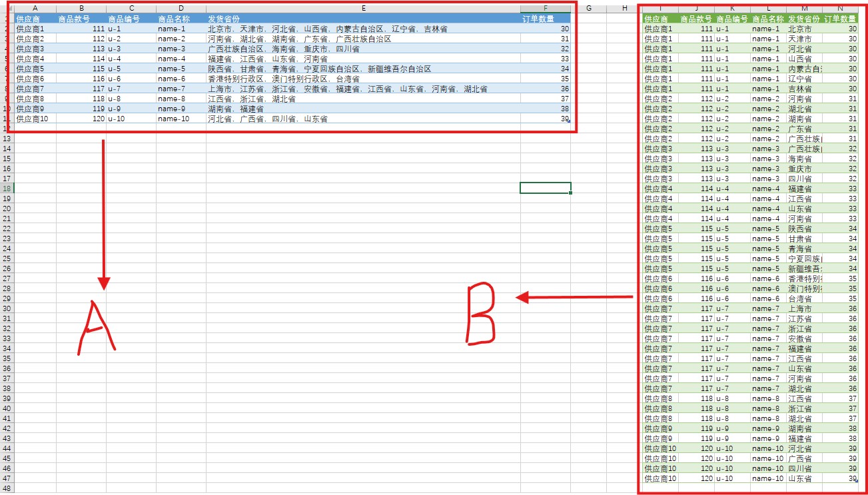
Task: Select row 13 header
Action: point(7,139)
